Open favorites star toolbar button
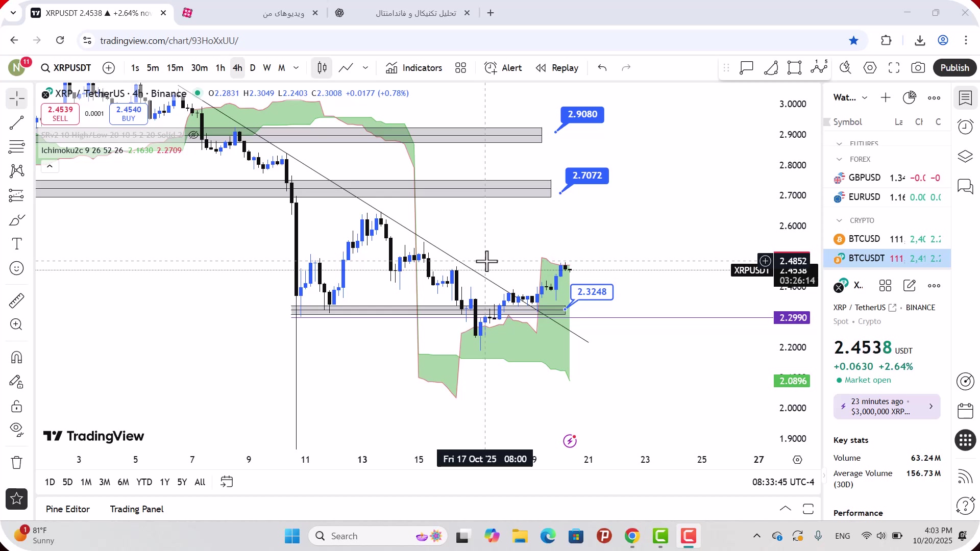This screenshot has height=551, width=980. pyautogui.click(x=17, y=498)
